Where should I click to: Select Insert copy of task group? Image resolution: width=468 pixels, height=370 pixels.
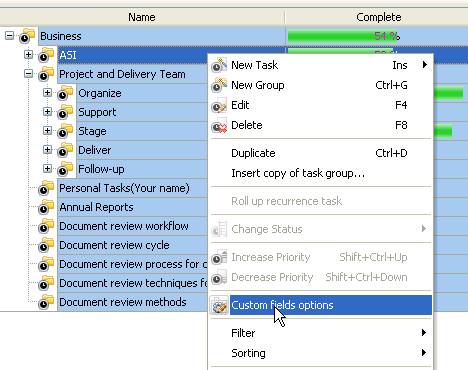tap(320, 173)
